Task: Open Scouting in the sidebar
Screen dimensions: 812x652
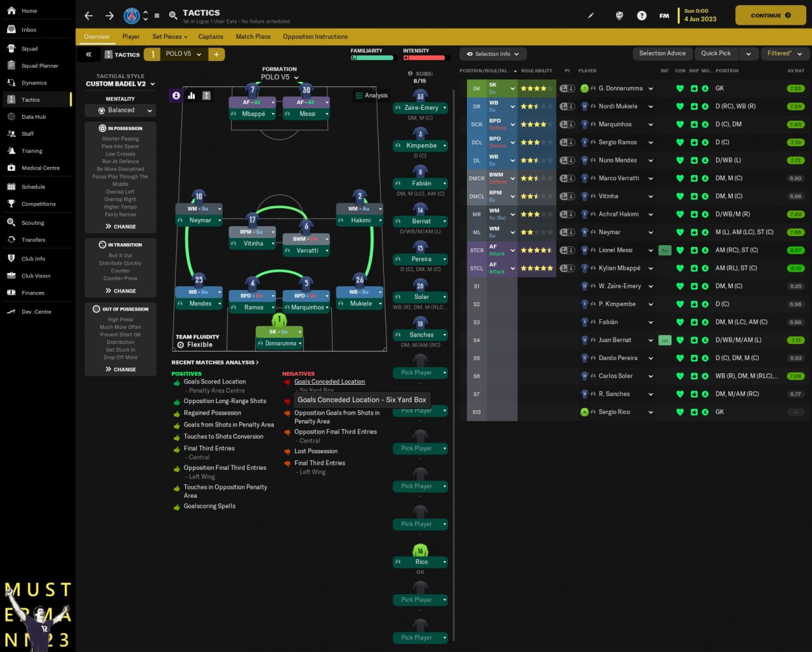Action: 33,223
